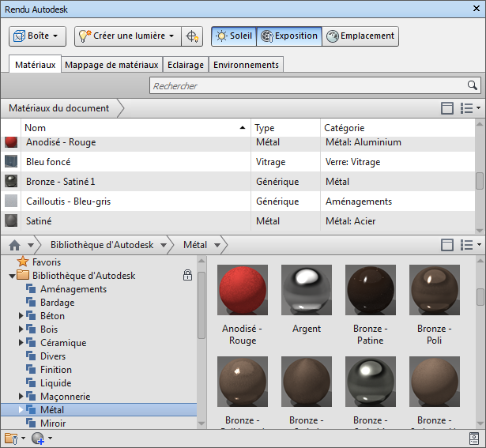The height and width of the screenshot is (448, 486).
Task: Click the magnifier search icon
Action: point(473,85)
